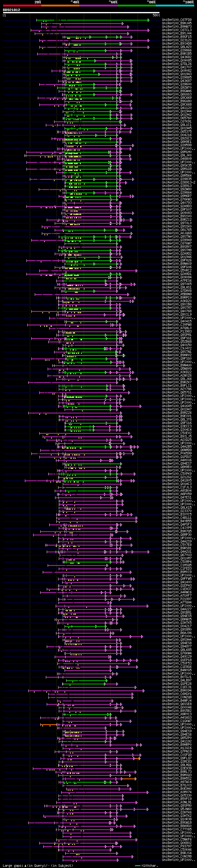Open hit UniRef100_C6TFD9
This screenshot has height=868, width=197.
coord(177,20)
